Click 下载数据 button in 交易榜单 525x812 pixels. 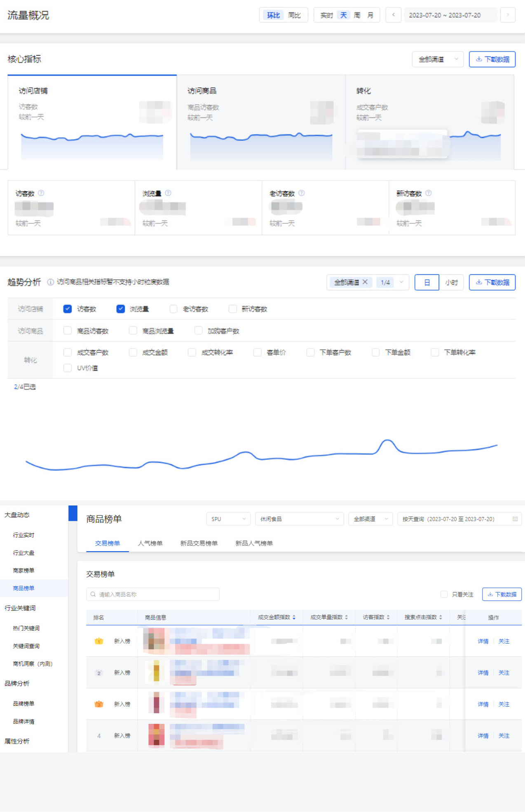click(x=502, y=594)
